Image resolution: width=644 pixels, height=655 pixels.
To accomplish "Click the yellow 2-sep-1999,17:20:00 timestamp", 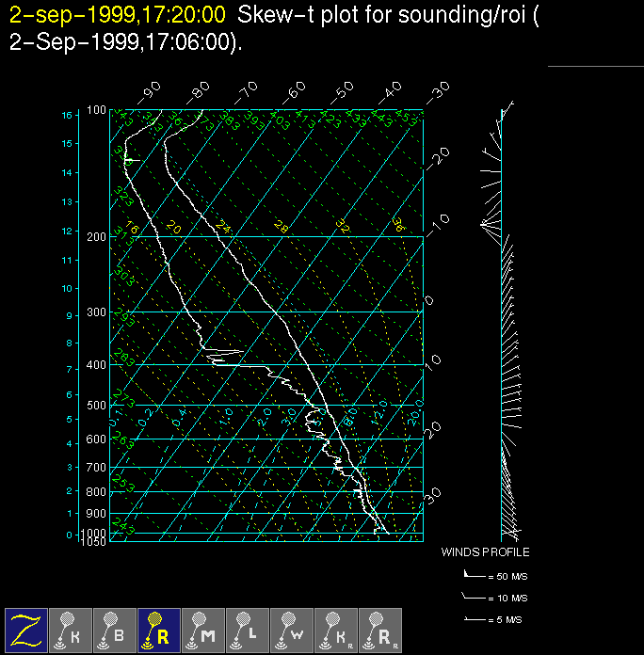I will coord(117,15).
